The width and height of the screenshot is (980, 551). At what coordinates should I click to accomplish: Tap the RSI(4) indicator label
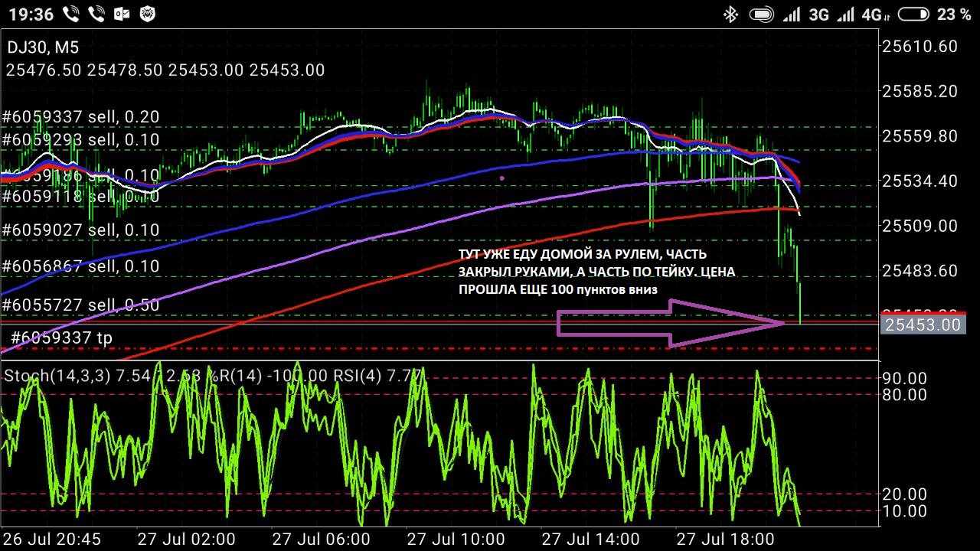(358, 376)
